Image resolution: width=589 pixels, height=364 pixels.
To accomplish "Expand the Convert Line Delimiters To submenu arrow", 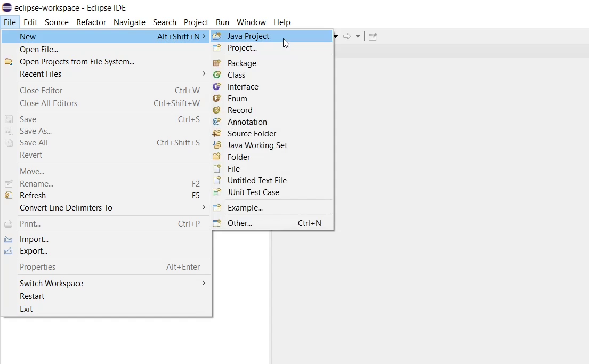I will pyautogui.click(x=204, y=207).
